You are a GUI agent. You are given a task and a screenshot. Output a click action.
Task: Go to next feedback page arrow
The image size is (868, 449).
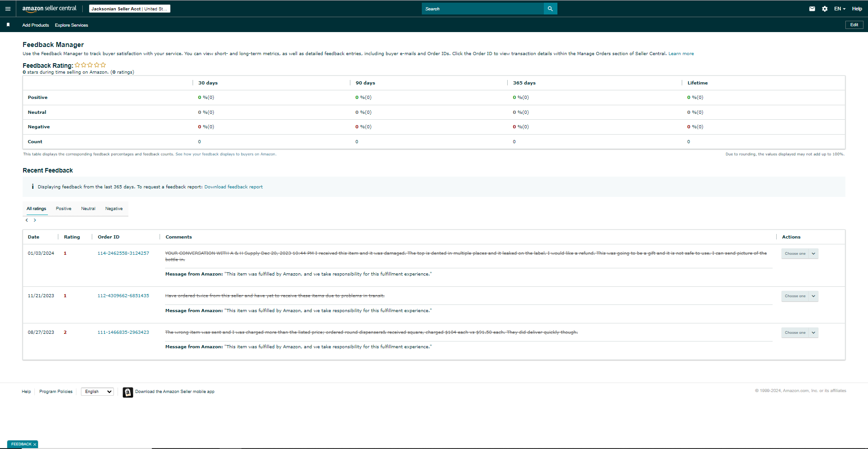35,220
